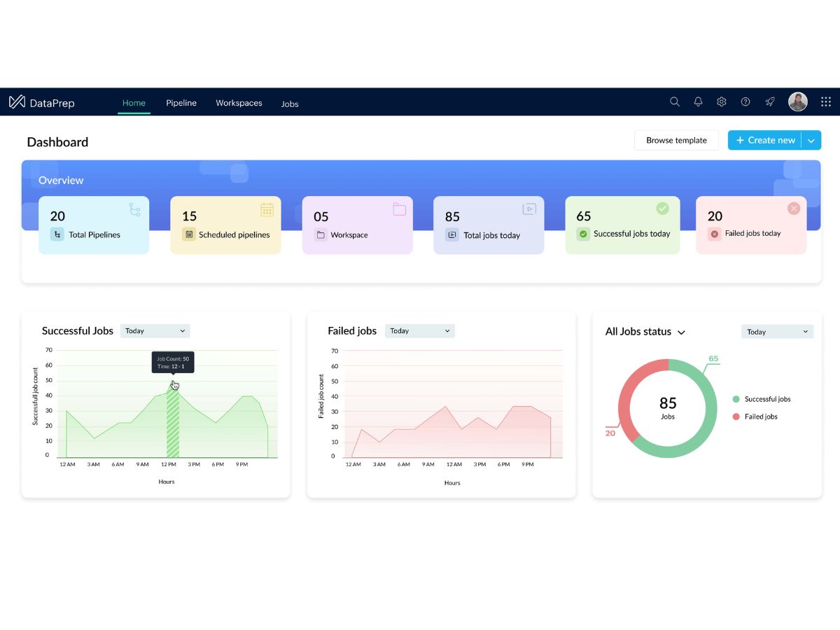Viewport: 840px width, 630px height.
Task: Open the apps grid icon
Action: [x=826, y=101]
